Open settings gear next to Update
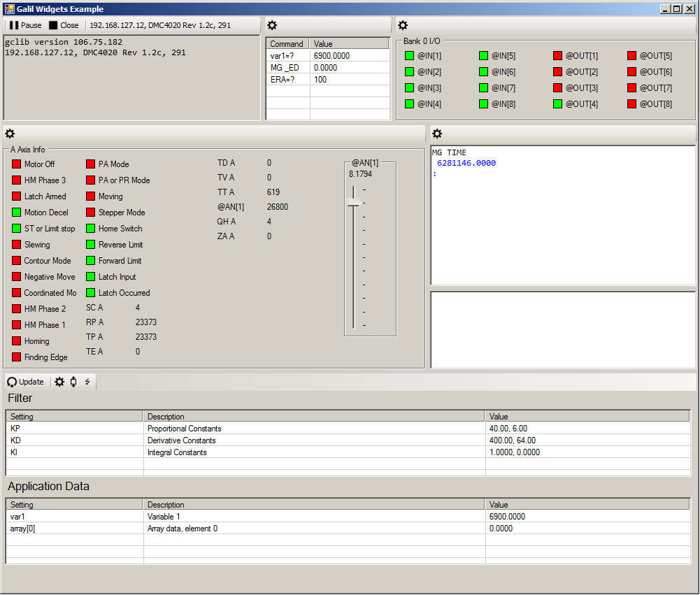This screenshot has width=700, height=595. coord(59,382)
